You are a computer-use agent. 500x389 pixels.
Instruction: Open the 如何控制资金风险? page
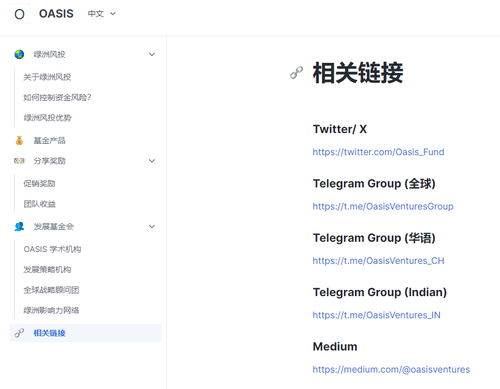coord(57,97)
